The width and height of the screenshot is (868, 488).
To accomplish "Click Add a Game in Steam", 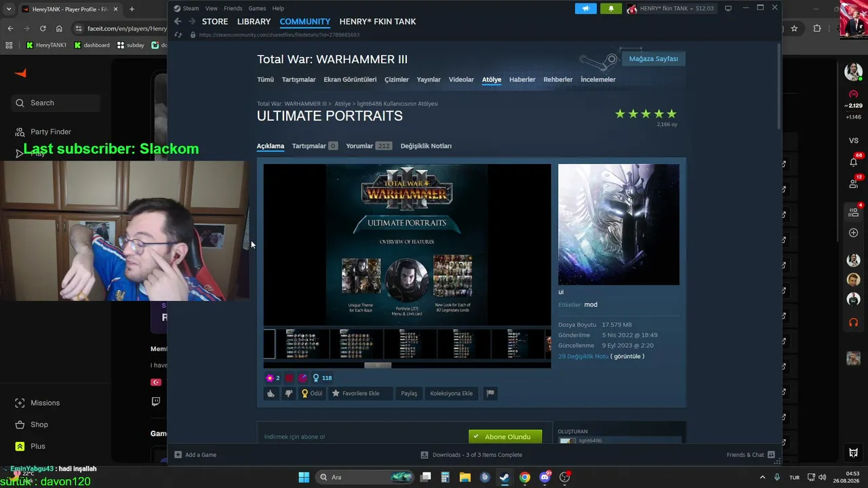I will [195, 455].
